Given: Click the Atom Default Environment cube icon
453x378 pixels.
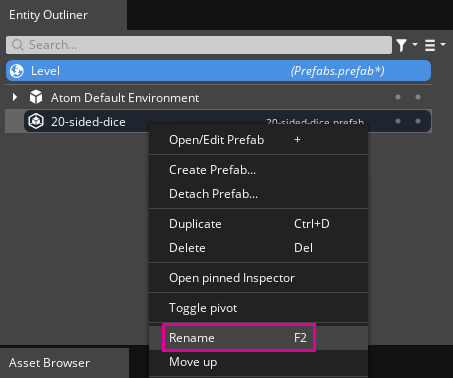Looking at the screenshot, I should point(36,97).
